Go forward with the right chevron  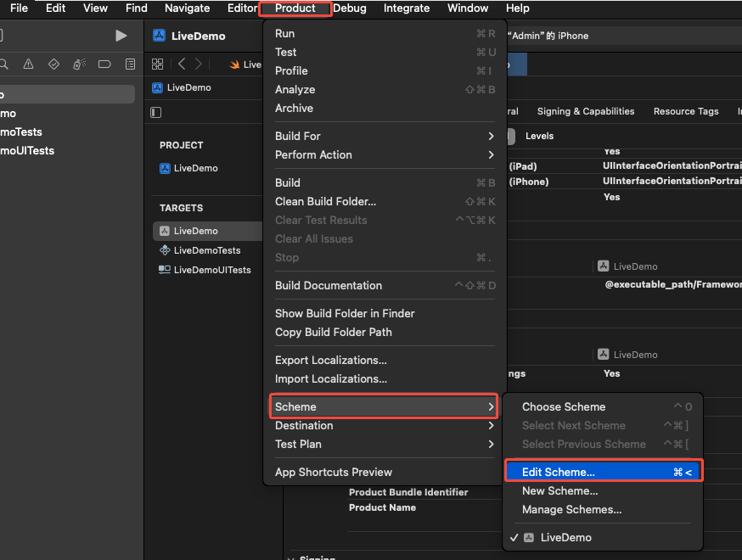(x=199, y=64)
